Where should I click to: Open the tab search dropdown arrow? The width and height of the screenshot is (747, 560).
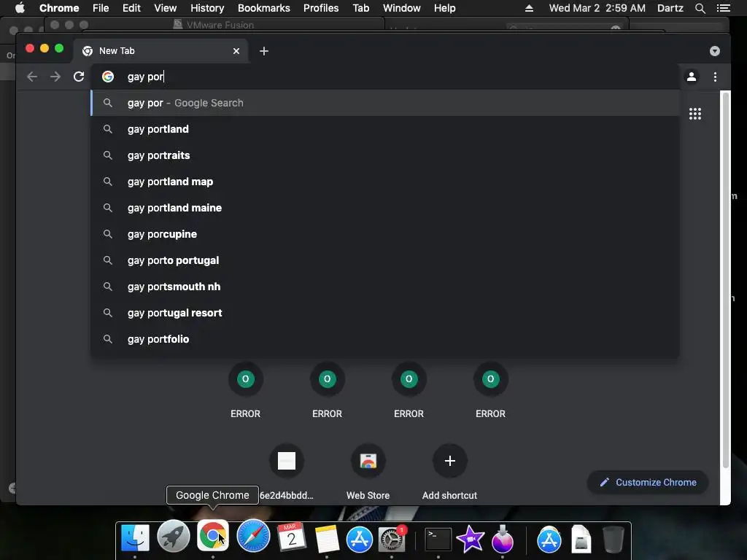(x=715, y=51)
